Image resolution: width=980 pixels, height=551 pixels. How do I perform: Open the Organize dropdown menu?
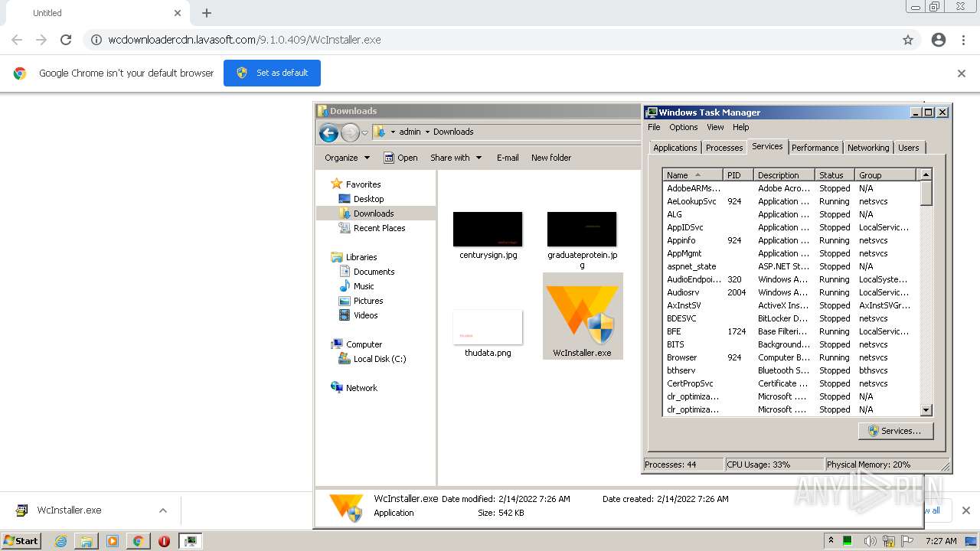point(348,158)
